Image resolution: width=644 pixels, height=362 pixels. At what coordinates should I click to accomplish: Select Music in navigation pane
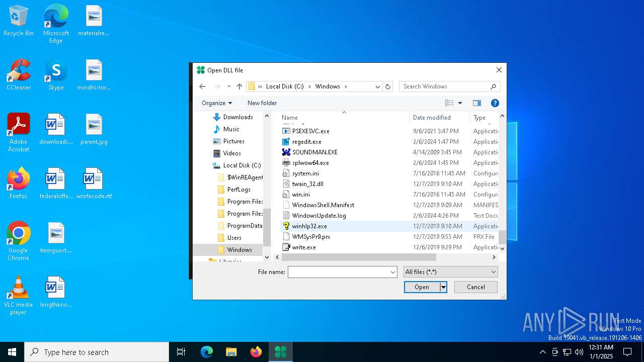point(226,129)
